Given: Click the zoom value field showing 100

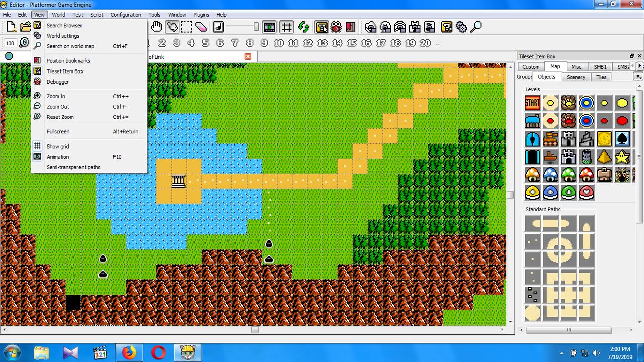Looking at the screenshot, I should (10, 43).
